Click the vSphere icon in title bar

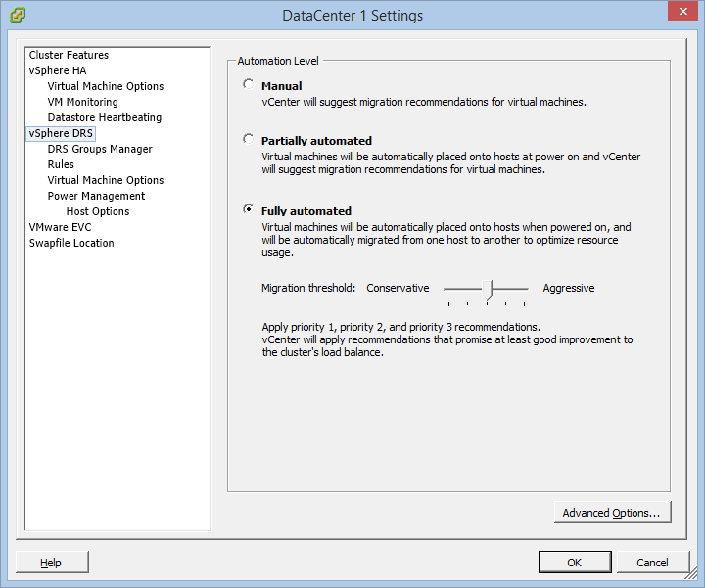[x=17, y=15]
